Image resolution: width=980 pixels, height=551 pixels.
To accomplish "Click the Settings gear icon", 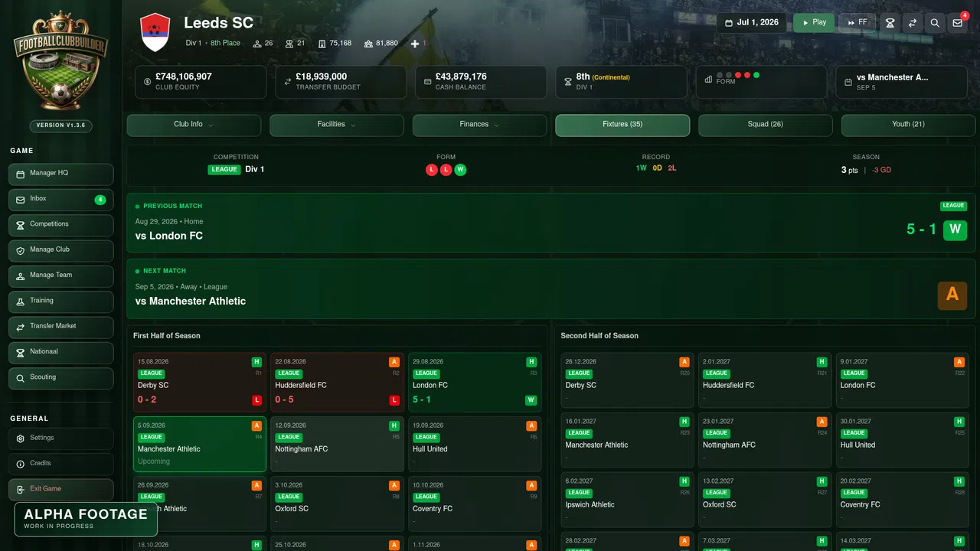I will 21,439.
